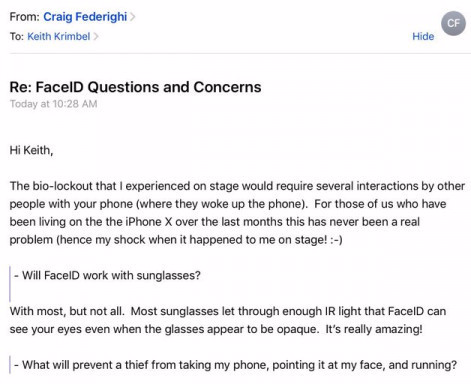The height and width of the screenshot is (384, 471).
Task: Open sender Craig Federighi's contact details
Action: [x=85, y=17]
